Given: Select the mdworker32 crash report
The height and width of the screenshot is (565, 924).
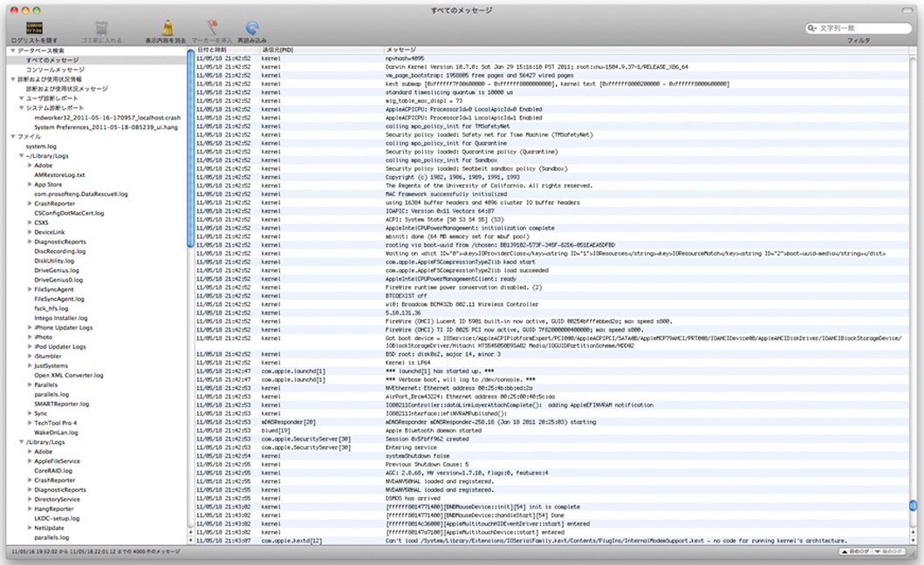Looking at the screenshot, I should pos(106,117).
